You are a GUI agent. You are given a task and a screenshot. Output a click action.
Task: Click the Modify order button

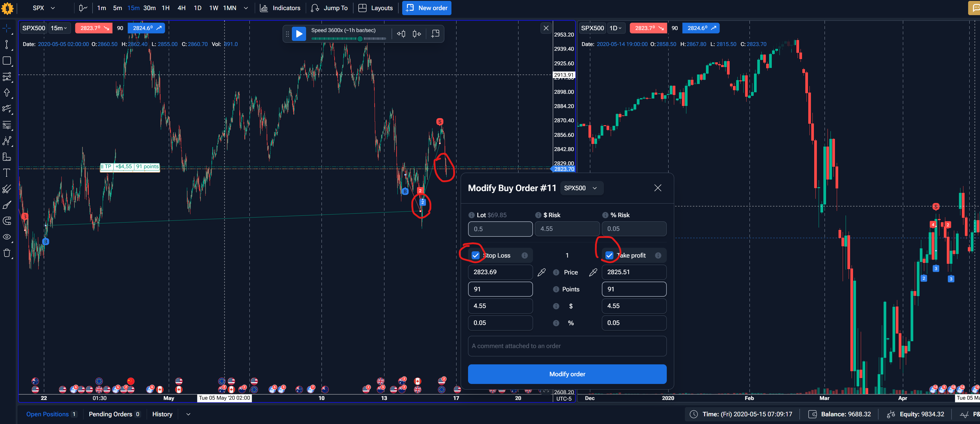567,374
